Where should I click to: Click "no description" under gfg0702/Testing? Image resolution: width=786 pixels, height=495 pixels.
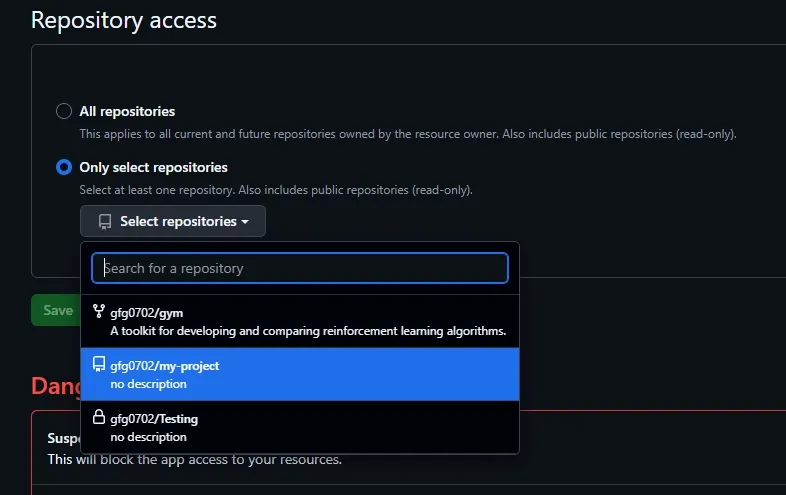pos(148,437)
